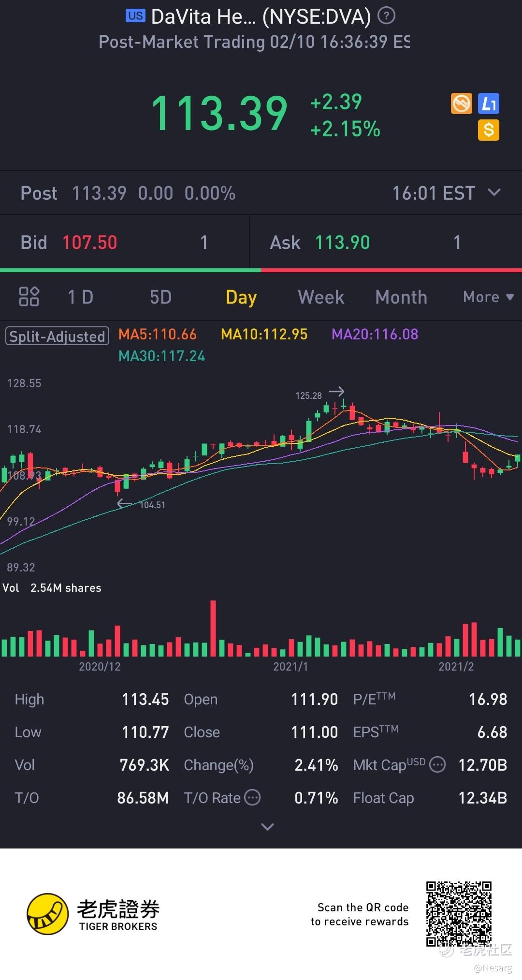Screen dimensions: 522x980
Task: Tap the P/E TTM value 16.98
Action: pyautogui.click(x=488, y=699)
